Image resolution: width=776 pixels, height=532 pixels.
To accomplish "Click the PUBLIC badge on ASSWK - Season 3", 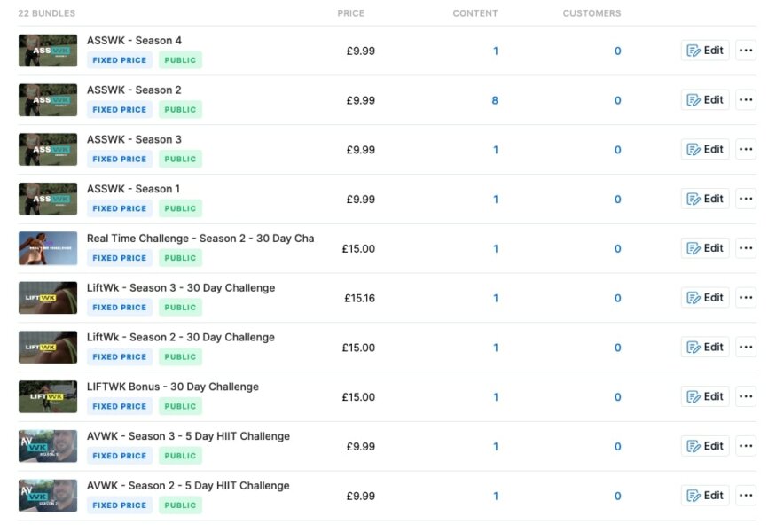I will (x=180, y=159).
